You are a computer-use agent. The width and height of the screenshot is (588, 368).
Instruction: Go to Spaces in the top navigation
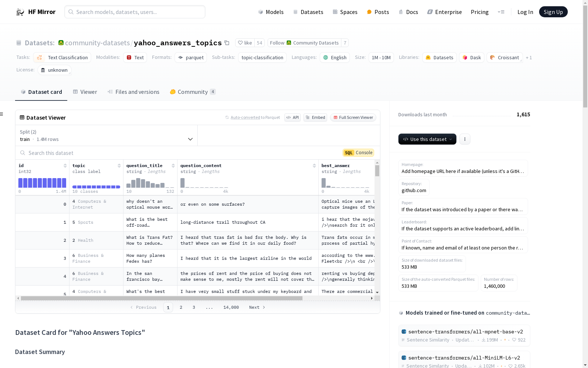pos(345,12)
